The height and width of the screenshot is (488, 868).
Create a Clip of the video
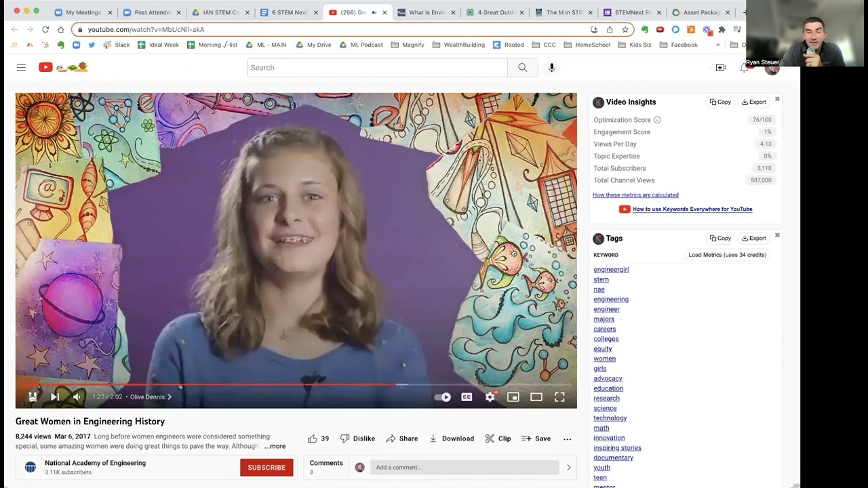(x=498, y=439)
